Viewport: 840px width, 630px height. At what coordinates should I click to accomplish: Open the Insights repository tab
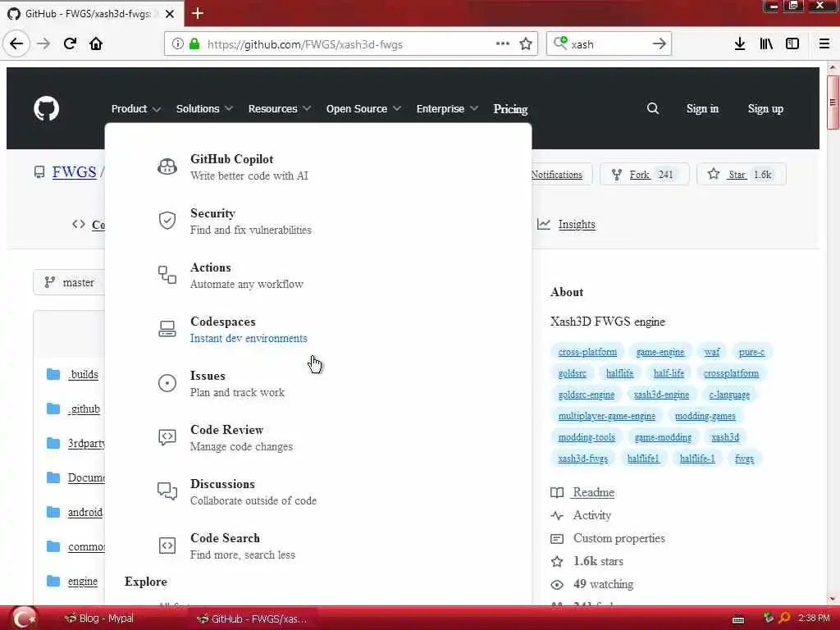(566, 225)
